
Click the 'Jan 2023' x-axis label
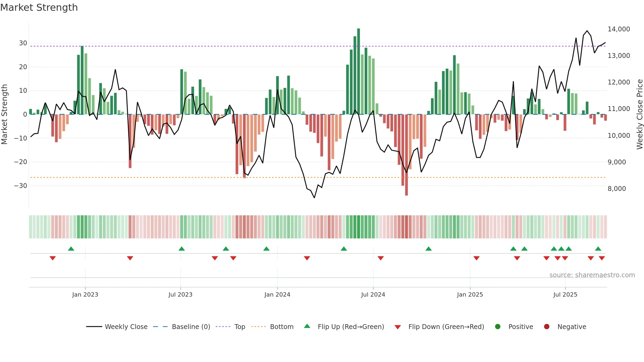[85, 294]
